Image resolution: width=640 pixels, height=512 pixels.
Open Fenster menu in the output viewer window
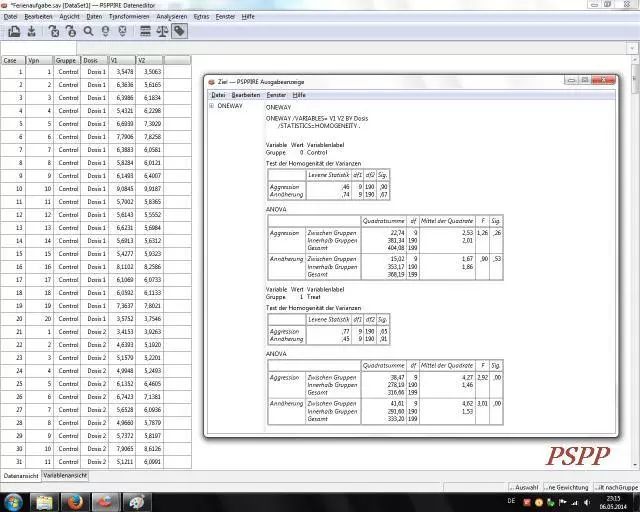click(x=276, y=95)
